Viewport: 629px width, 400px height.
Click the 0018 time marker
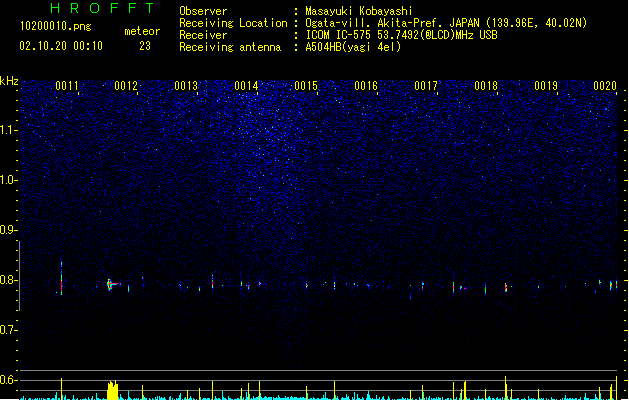(x=486, y=86)
